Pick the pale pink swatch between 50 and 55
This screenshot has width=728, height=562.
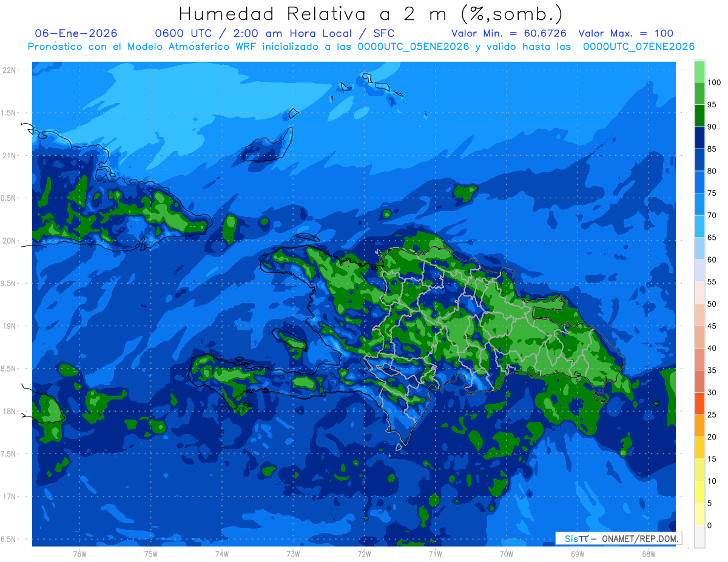pos(699,293)
